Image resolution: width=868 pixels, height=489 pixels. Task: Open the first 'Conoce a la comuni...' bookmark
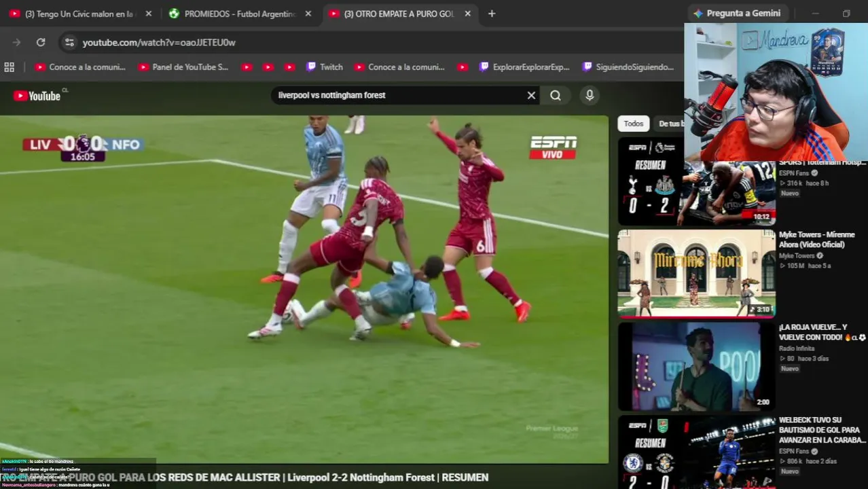pos(80,67)
